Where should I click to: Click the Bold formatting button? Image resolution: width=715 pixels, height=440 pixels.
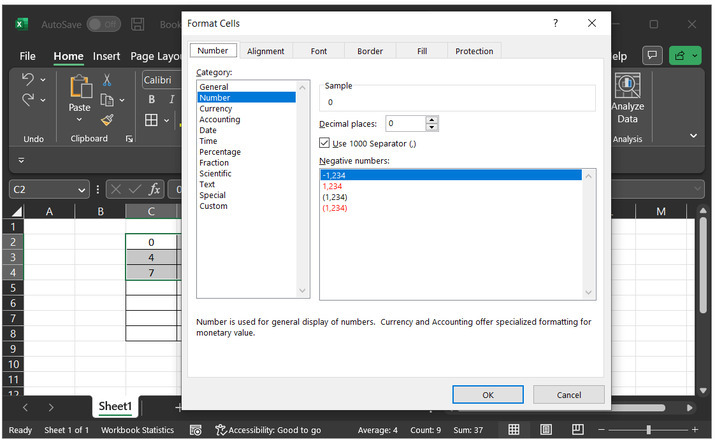[153, 99]
